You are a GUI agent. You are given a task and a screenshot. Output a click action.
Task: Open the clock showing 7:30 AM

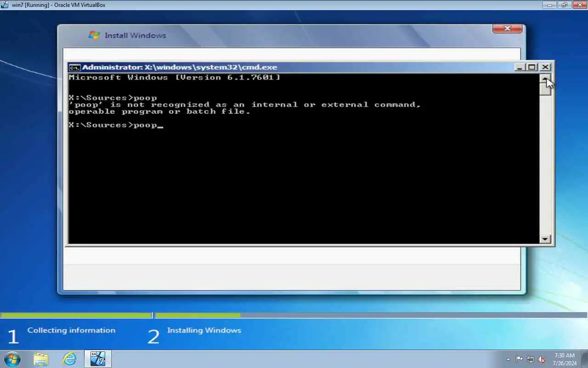[565, 359]
